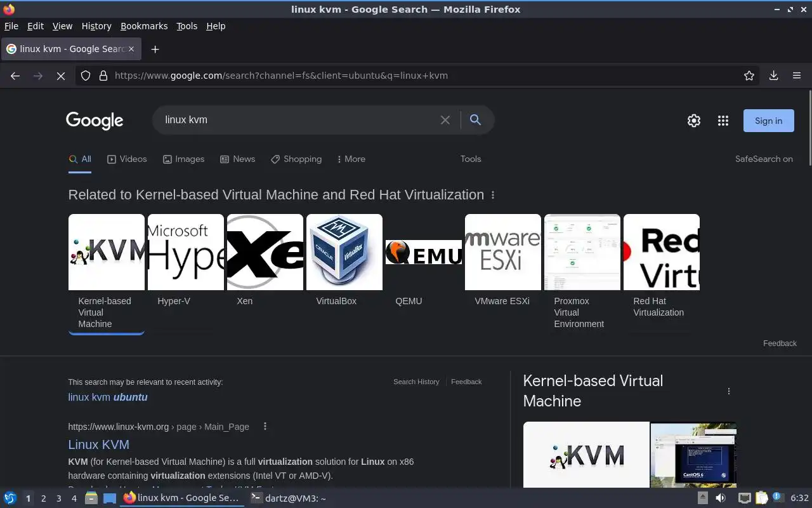Click the site padlock icon
Screen dimensions: 812x508
[x=103, y=76]
